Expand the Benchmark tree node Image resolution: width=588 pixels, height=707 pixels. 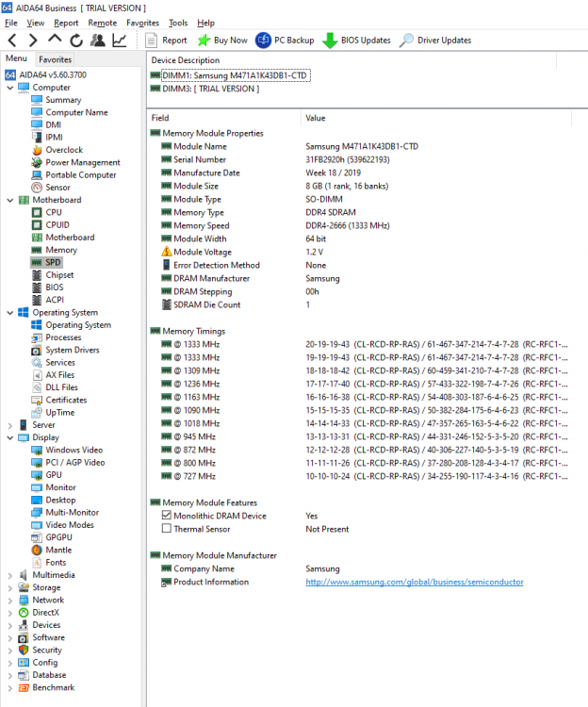[10, 688]
